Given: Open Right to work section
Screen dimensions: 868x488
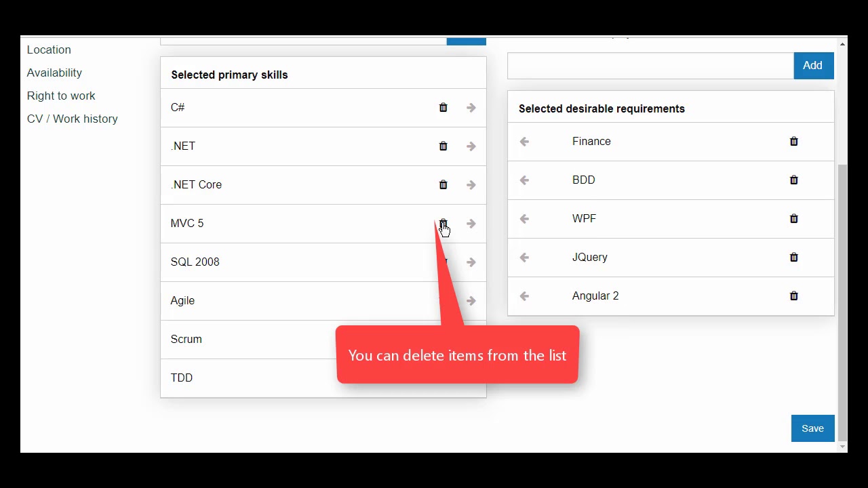Looking at the screenshot, I should pyautogui.click(x=61, y=96).
